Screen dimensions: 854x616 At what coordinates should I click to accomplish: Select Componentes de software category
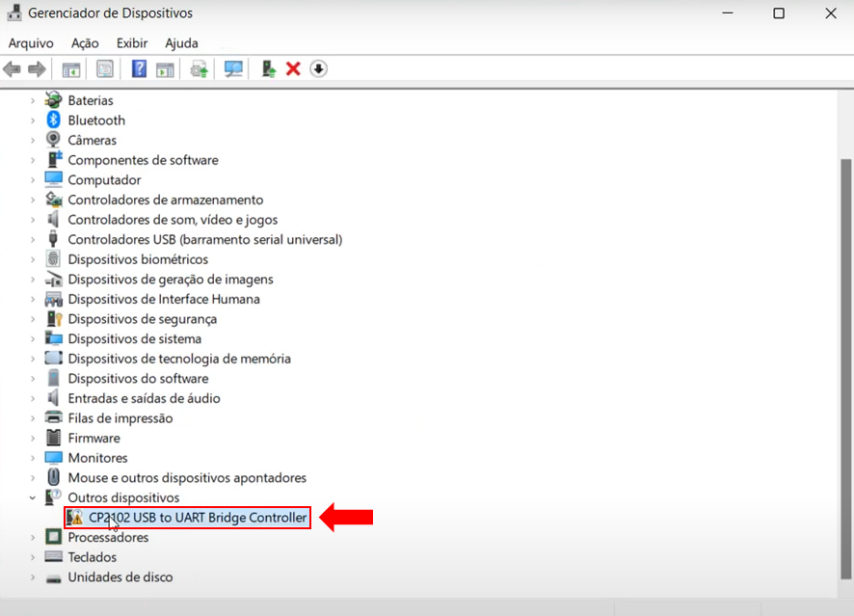coord(144,160)
